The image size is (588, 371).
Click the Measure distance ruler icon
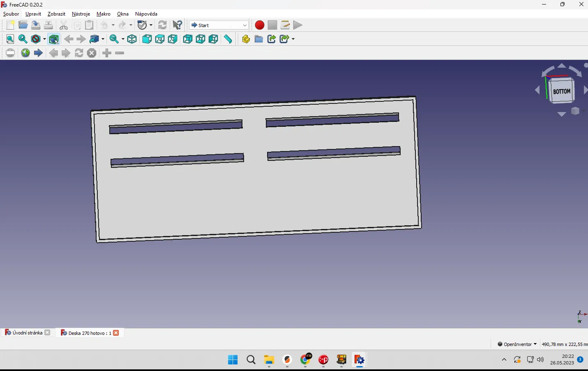click(228, 39)
